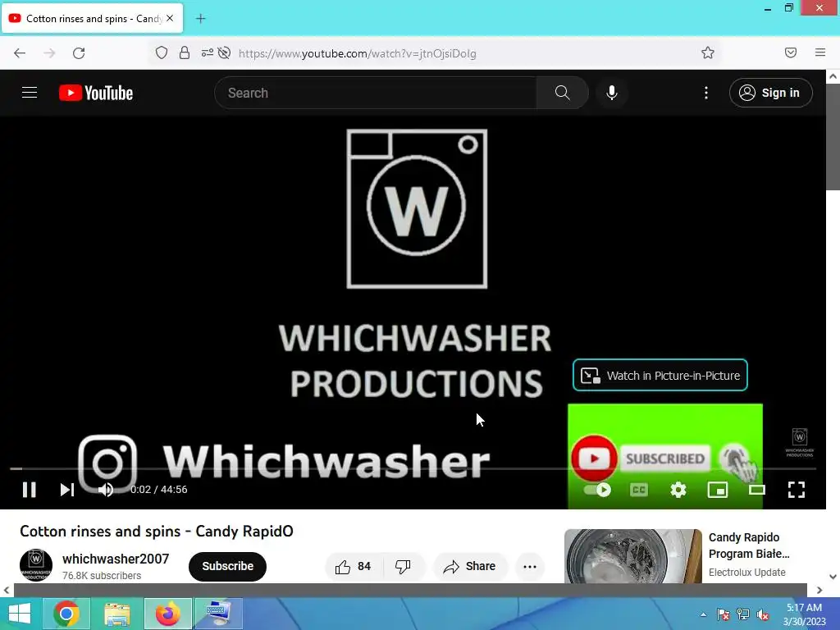Open File Explorer from taskbar
This screenshot has height=630, width=840.
pyautogui.click(x=116, y=614)
